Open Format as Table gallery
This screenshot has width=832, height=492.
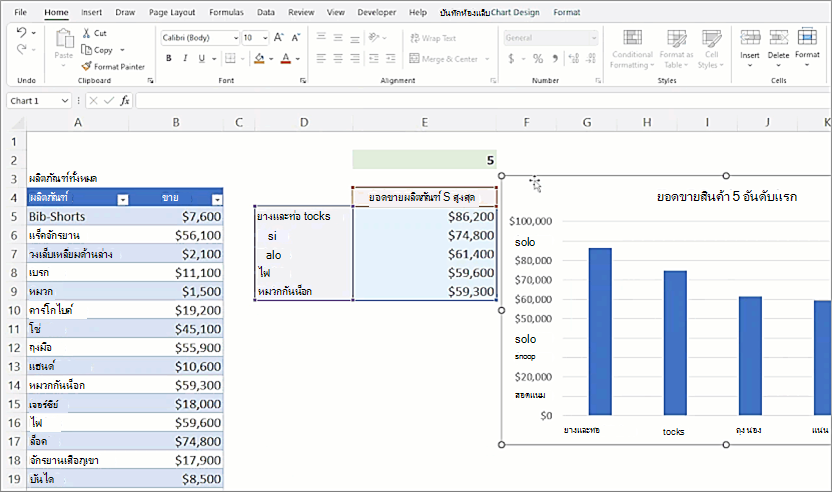pyautogui.click(x=676, y=49)
